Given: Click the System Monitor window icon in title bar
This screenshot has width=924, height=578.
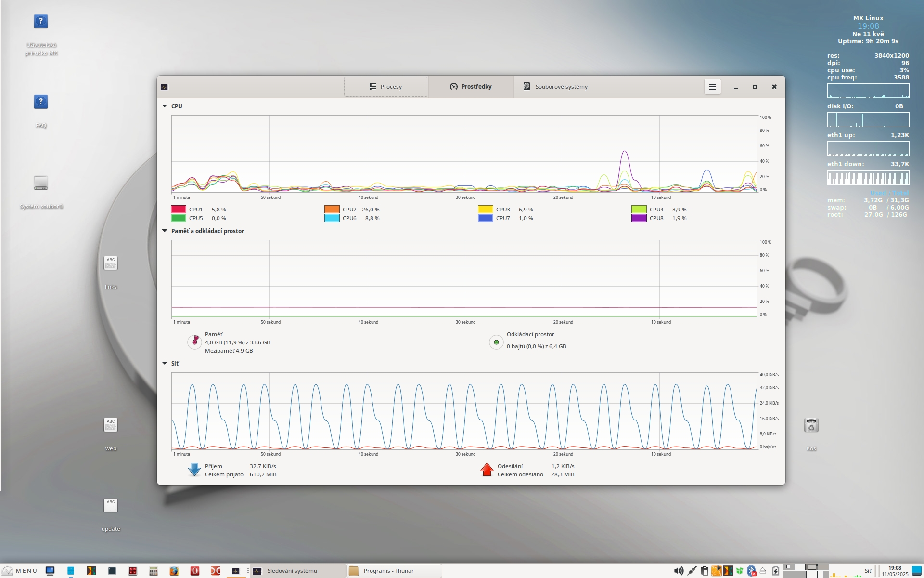Looking at the screenshot, I should pos(164,87).
